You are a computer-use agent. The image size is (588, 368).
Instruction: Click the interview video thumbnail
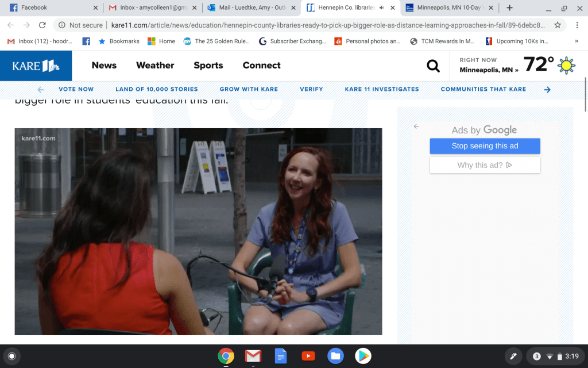(x=198, y=231)
